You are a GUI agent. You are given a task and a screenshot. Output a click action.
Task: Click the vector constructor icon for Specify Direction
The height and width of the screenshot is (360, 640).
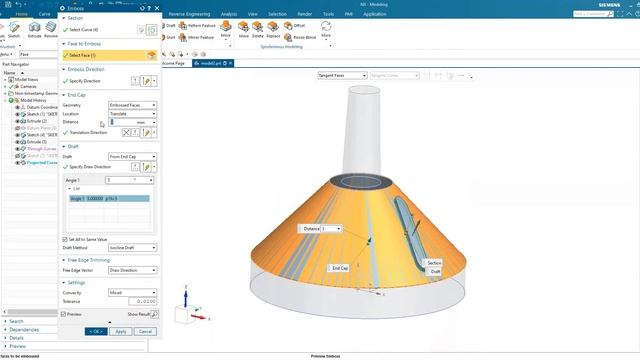tap(147, 81)
